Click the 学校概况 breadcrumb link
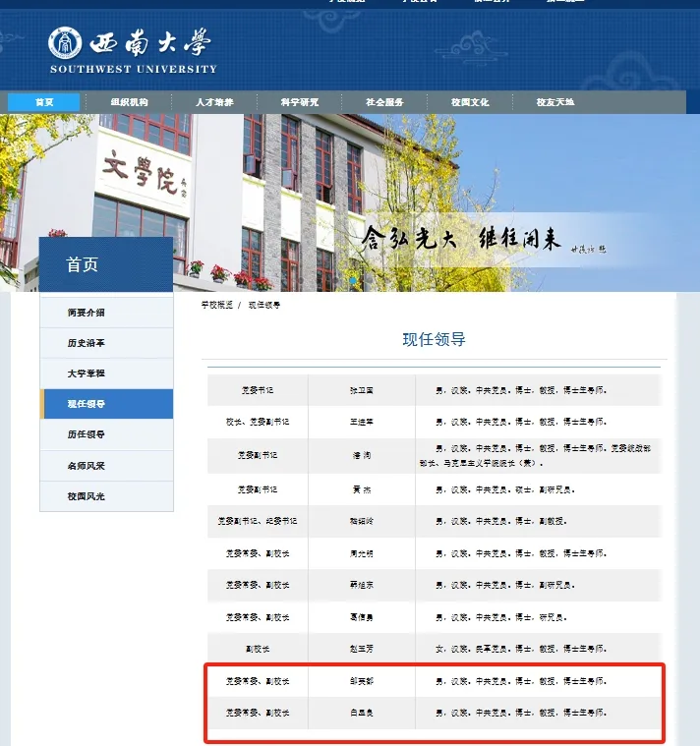The height and width of the screenshot is (746, 700). [217, 306]
